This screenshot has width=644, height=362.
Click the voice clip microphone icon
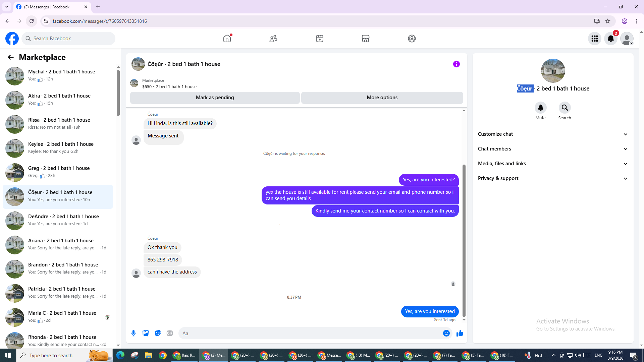[133, 333]
